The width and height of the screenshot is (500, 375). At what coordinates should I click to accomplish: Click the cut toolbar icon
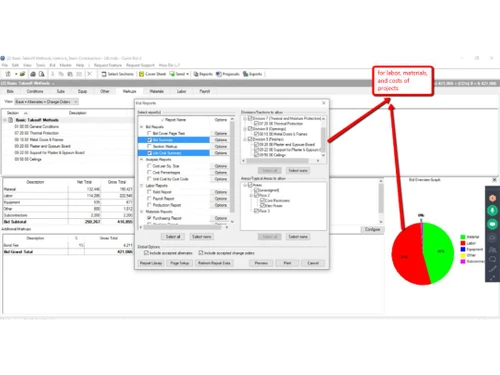pyautogui.click(x=52, y=74)
